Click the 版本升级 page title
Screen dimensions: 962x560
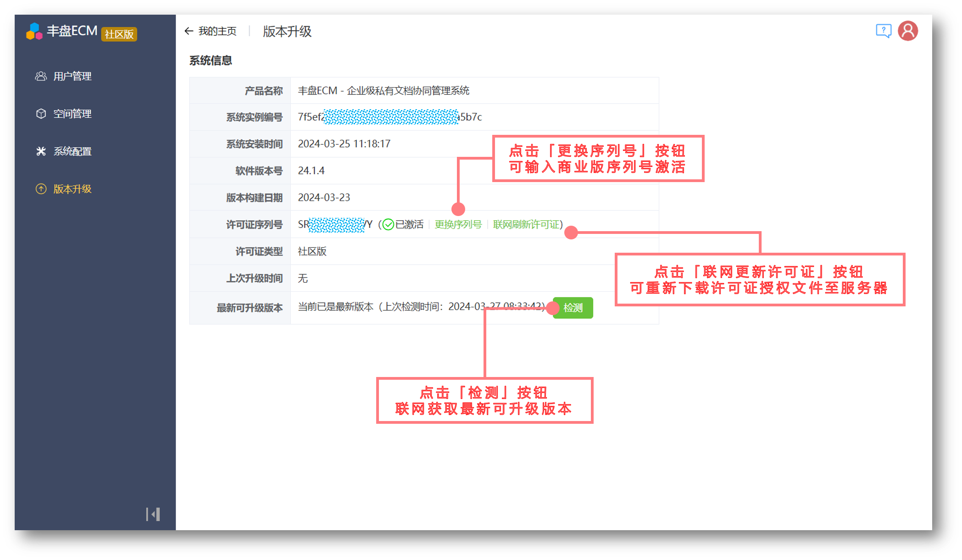[x=287, y=31]
